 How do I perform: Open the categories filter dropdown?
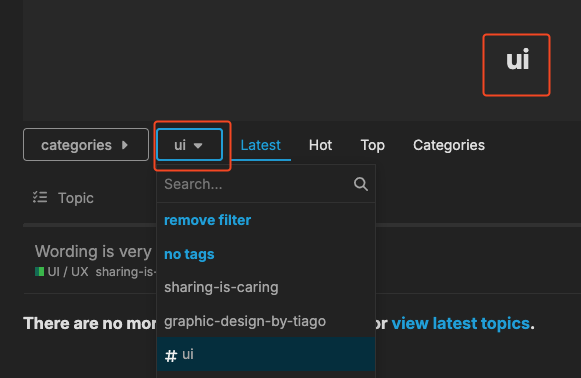click(x=86, y=145)
